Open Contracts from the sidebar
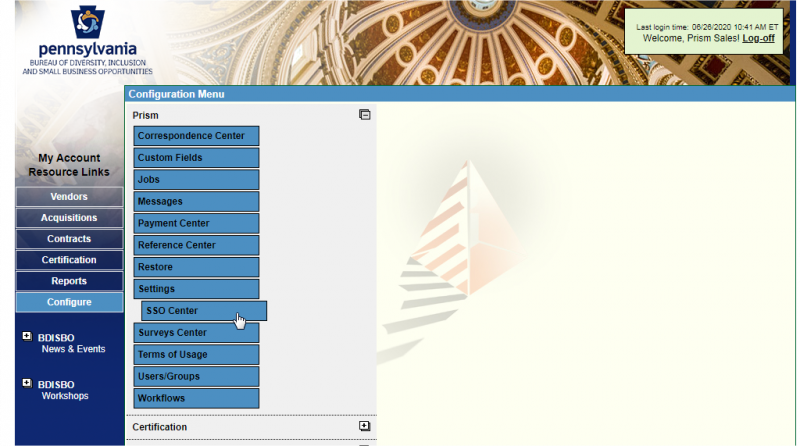This screenshot has width=800, height=446. 69,239
